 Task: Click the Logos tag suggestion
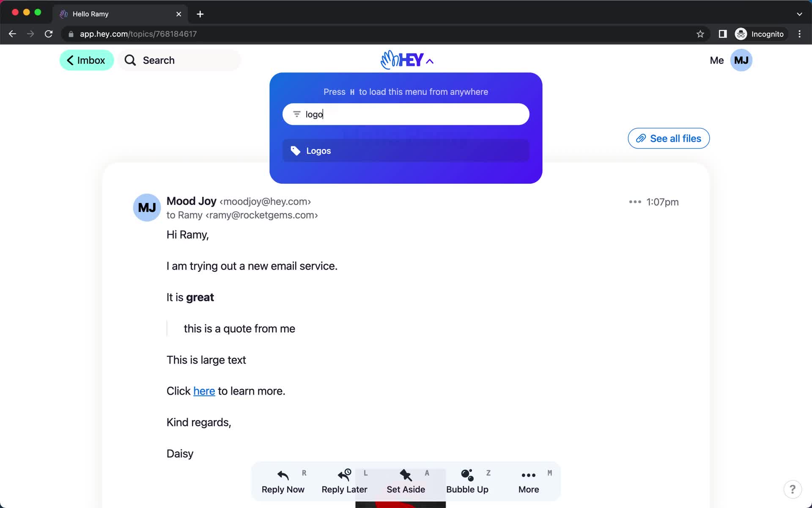[406, 150]
